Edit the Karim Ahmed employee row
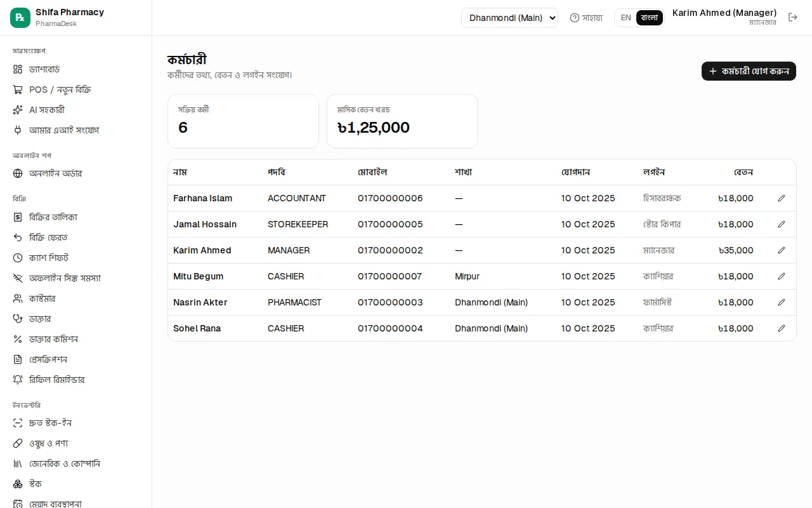 pyautogui.click(x=782, y=250)
